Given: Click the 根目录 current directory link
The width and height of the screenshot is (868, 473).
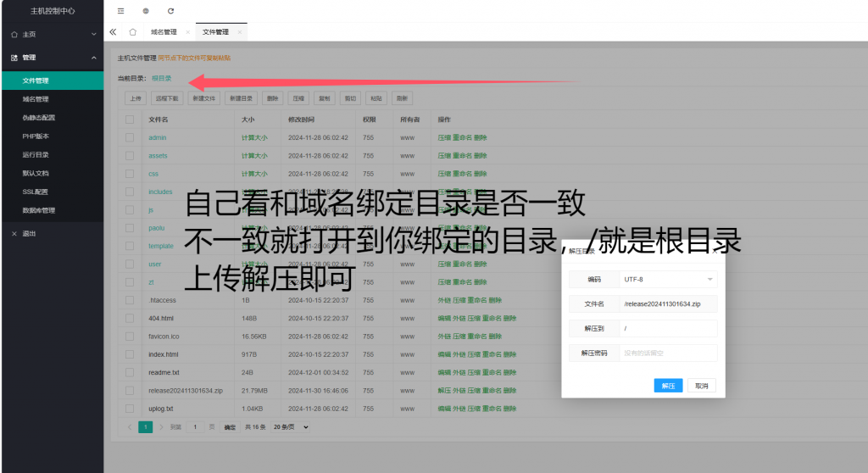Looking at the screenshot, I should click(162, 79).
